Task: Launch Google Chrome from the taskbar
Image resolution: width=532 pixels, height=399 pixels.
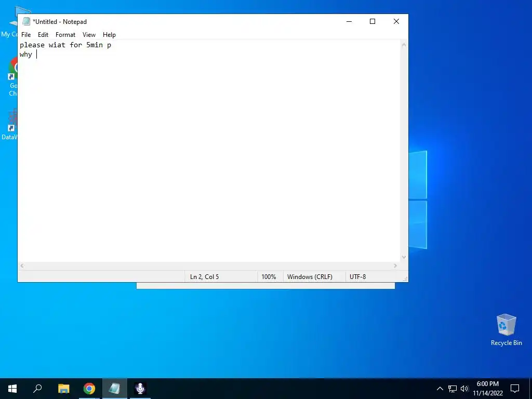Action: (x=89, y=389)
